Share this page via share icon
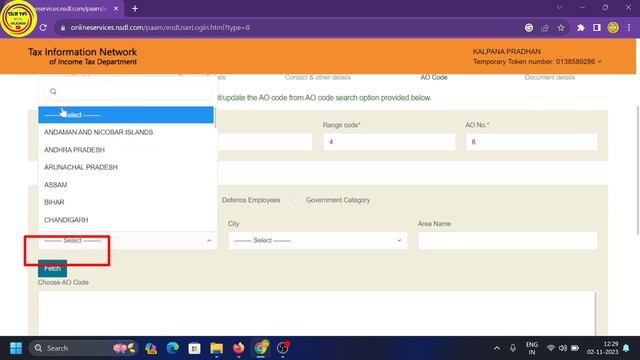Image resolution: width=640 pixels, height=360 pixels. pos(544,28)
